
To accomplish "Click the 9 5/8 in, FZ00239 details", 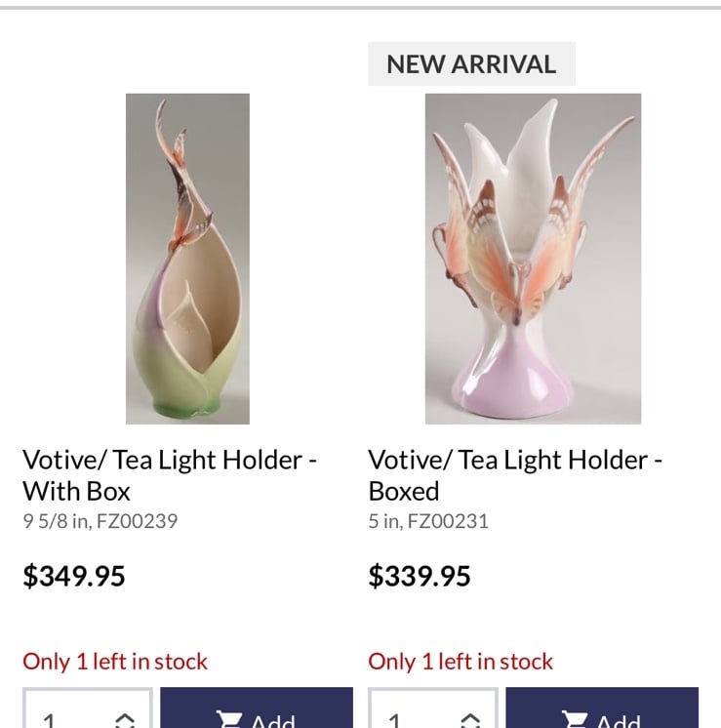I will pyautogui.click(x=100, y=521).
